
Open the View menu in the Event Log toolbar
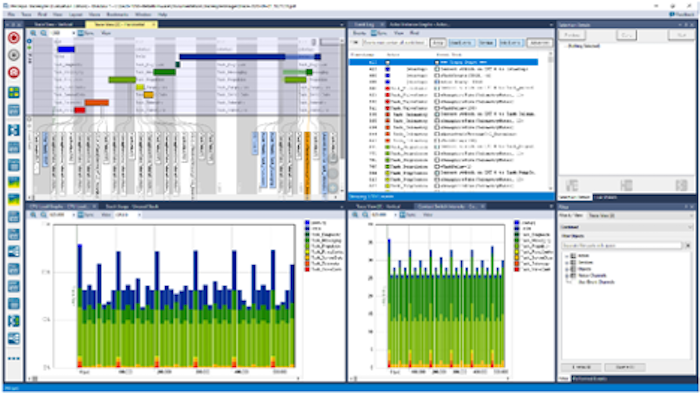399,33
